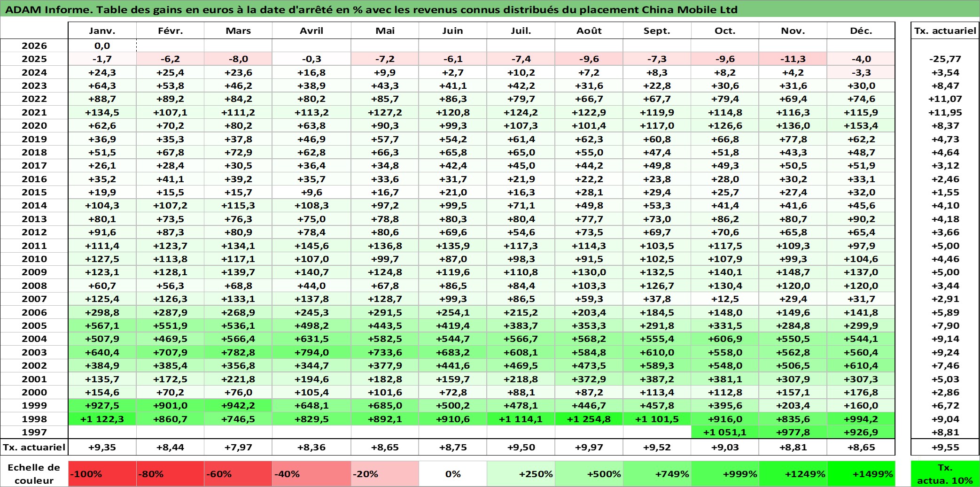Click the -100% red color scale swatch
980x487 pixels.
pyautogui.click(x=102, y=474)
